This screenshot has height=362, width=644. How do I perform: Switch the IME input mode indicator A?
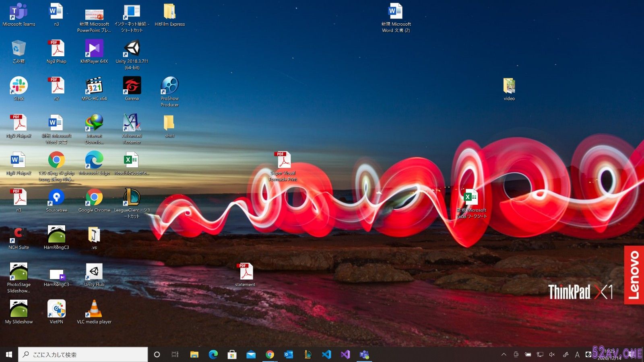pos(577,354)
